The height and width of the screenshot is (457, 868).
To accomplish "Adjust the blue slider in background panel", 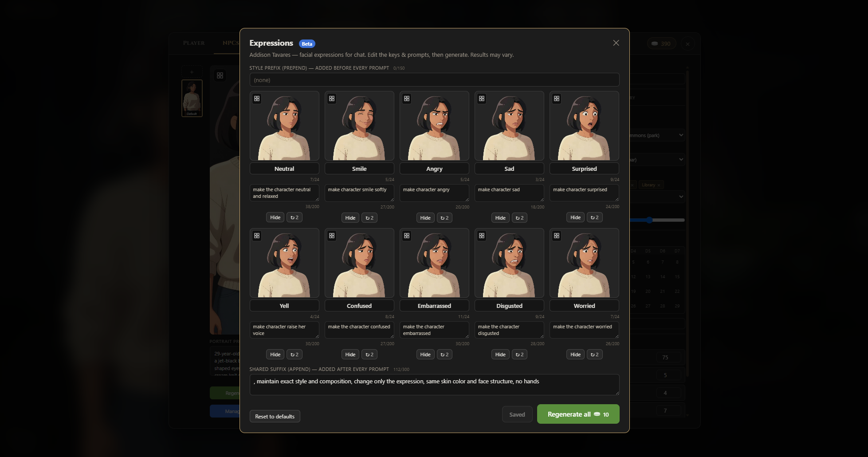I will [649, 220].
